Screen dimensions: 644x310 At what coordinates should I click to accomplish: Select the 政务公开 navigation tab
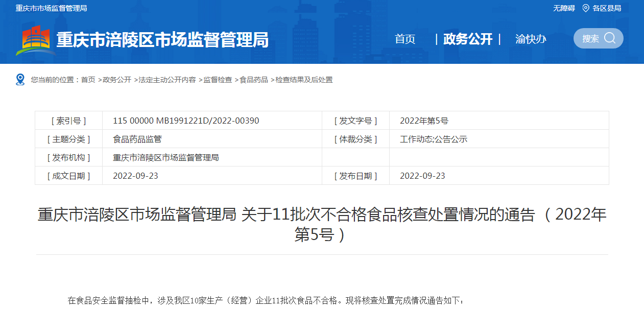pos(468,39)
